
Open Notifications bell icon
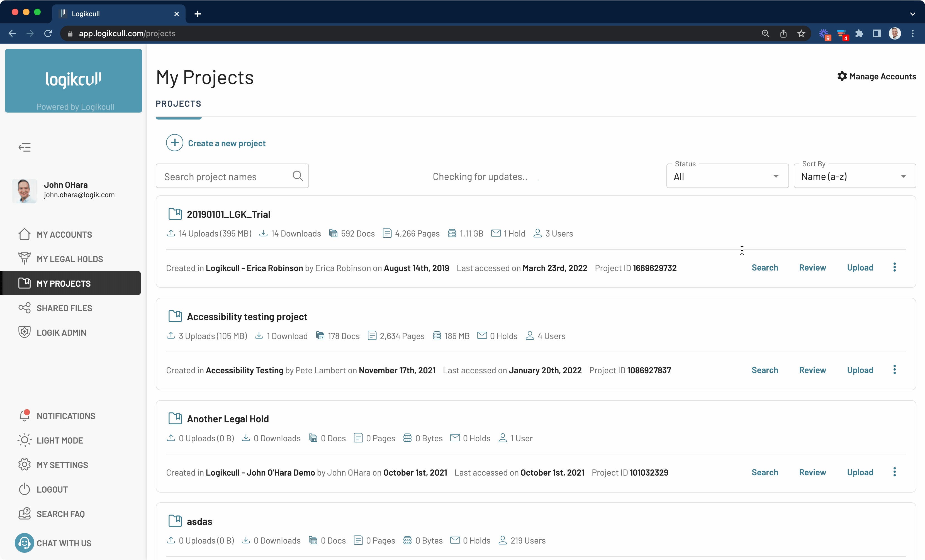click(x=25, y=415)
